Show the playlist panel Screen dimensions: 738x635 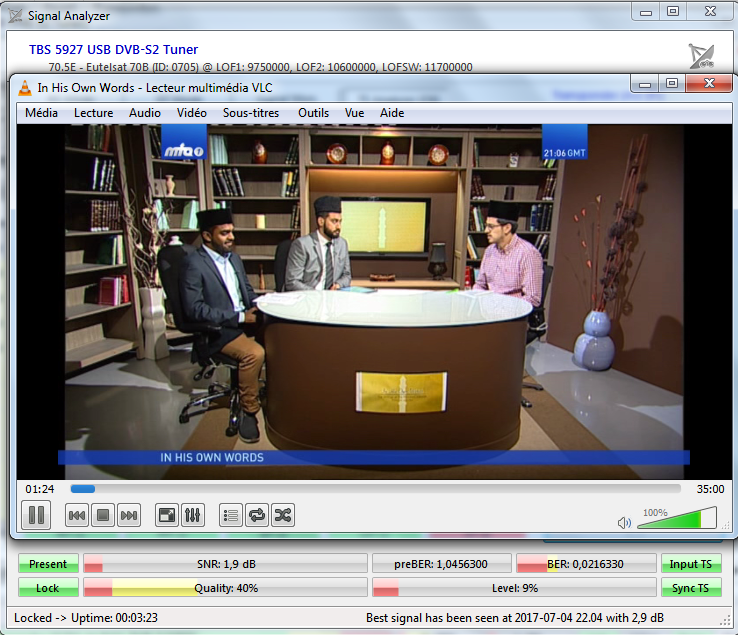(232, 516)
